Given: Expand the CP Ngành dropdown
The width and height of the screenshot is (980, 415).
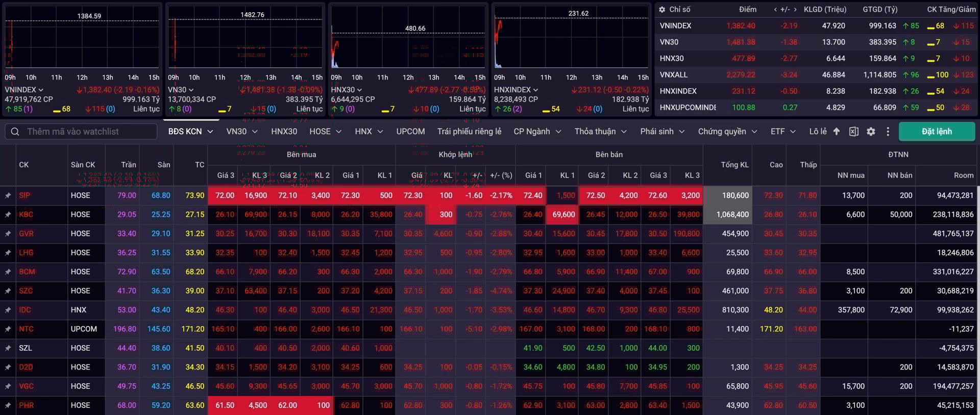Looking at the screenshot, I should pyautogui.click(x=558, y=132).
